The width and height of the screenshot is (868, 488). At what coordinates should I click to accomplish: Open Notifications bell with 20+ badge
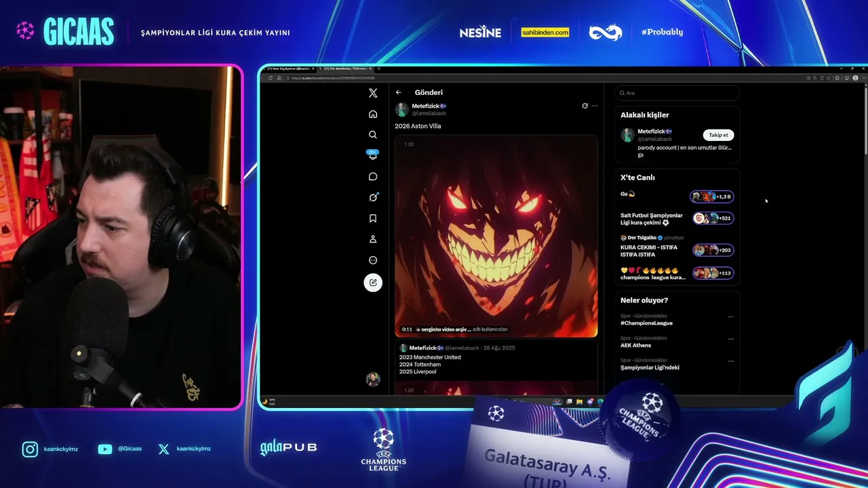click(x=373, y=155)
